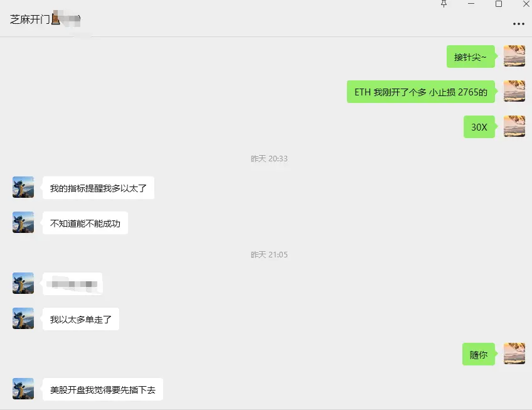This screenshot has width=532, height=410.
Task: Minimize the chat window
Action: [471, 4]
